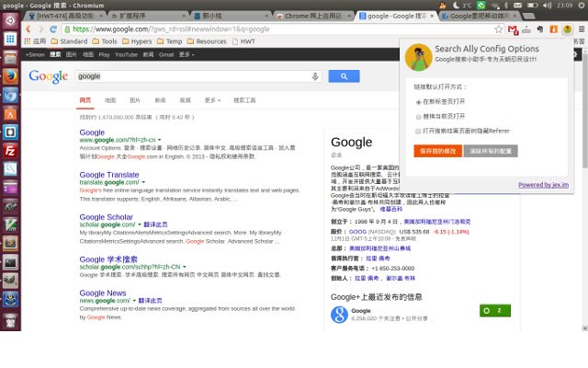Switch to the 扩展程序 extensions tab

148,17
